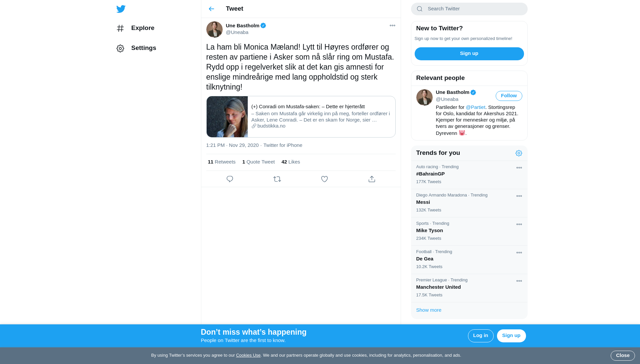Reply to the tweet via speech bubble

coord(230,179)
